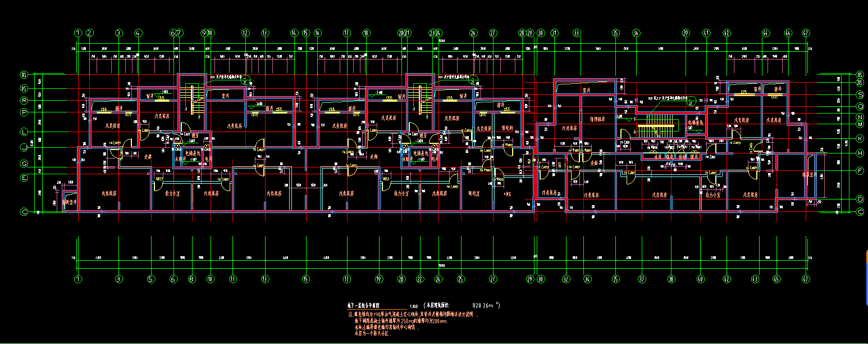
Task: Select grid bubble 39 on the top axis
Action: 686,33
